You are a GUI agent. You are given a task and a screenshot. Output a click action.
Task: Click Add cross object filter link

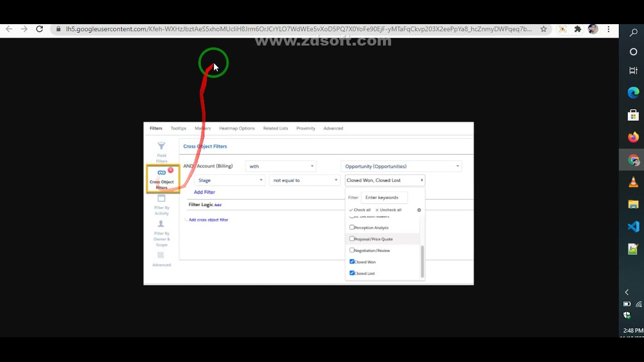(208, 220)
